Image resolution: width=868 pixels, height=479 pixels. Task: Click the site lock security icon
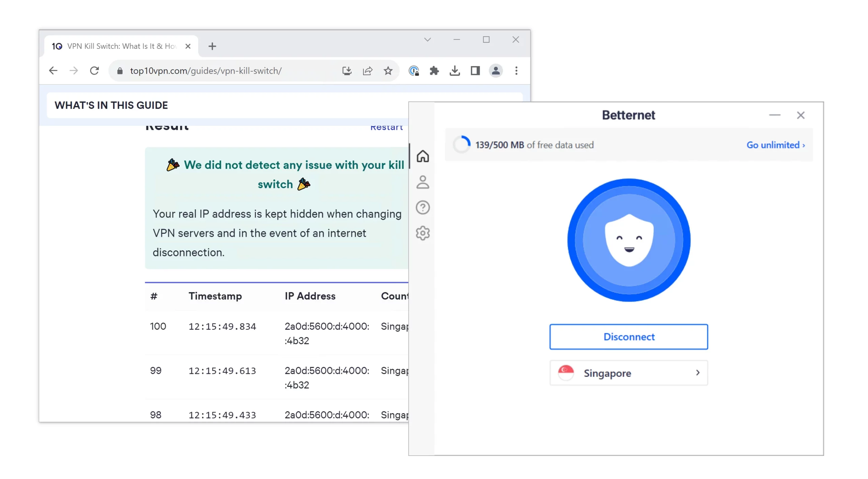[x=120, y=71]
